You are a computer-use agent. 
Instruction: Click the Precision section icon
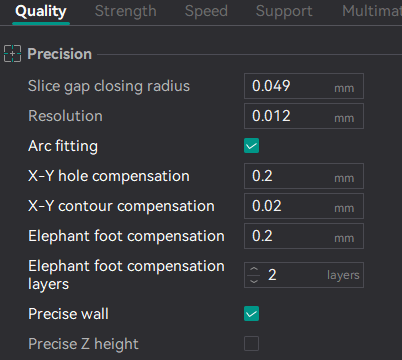click(12, 54)
